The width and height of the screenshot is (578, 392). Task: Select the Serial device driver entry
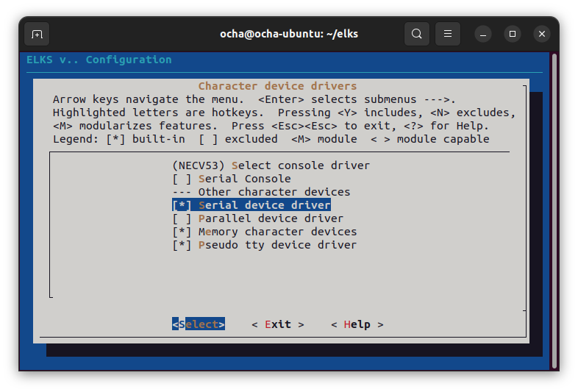pos(264,205)
